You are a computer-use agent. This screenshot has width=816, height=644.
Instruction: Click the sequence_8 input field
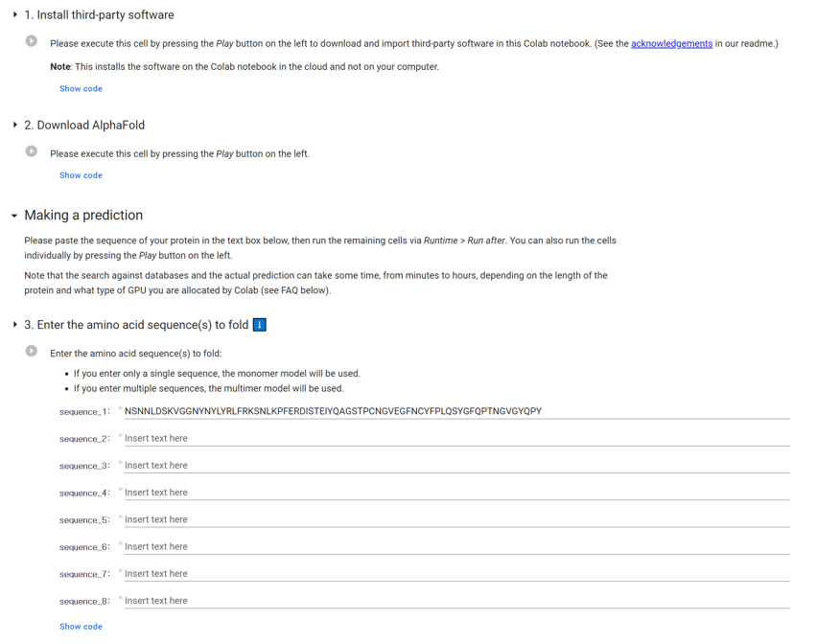click(x=457, y=601)
